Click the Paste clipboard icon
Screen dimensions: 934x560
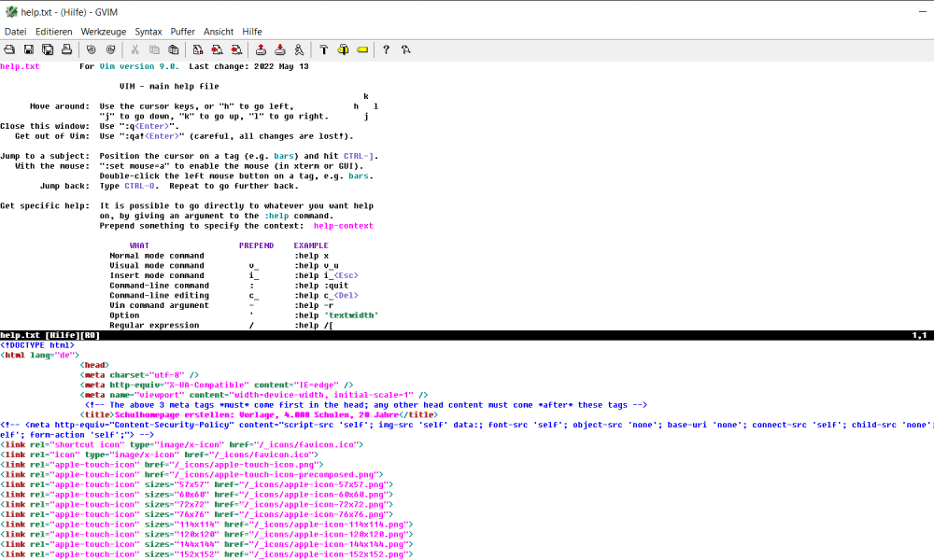tap(174, 50)
